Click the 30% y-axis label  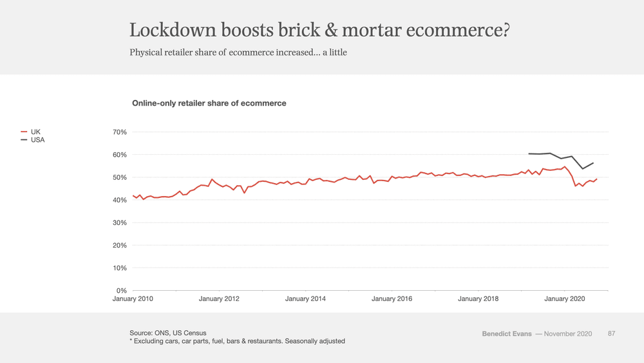coord(120,222)
